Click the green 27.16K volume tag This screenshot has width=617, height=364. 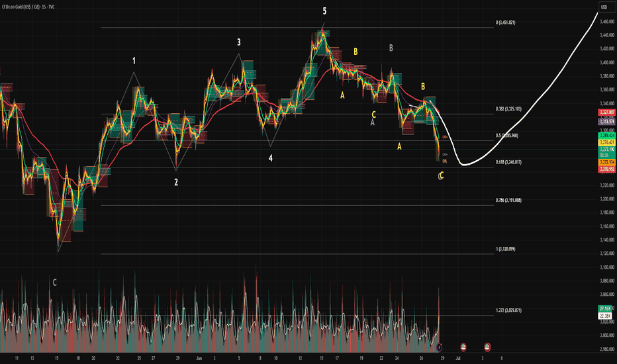pyautogui.click(x=604, y=308)
